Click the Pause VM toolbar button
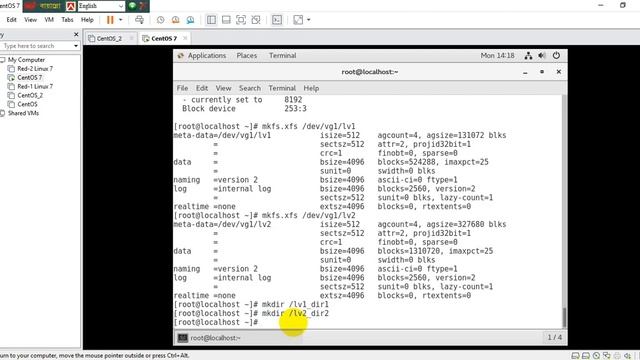Screen dimensions: 640x360 (110, 20)
